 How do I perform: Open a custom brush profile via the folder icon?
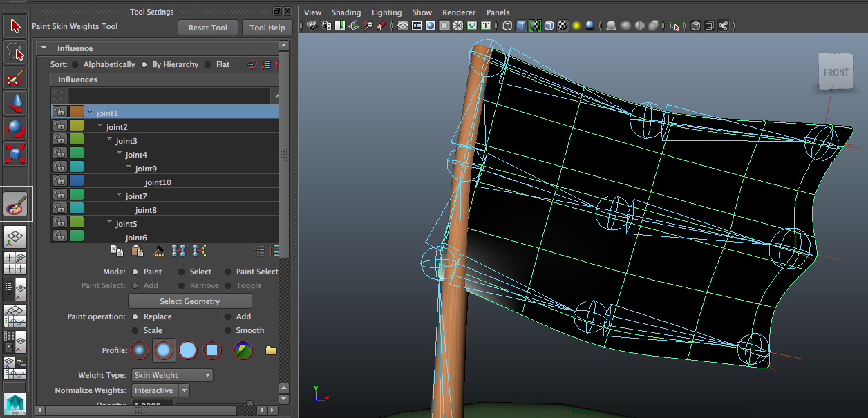click(x=270, y=350)
